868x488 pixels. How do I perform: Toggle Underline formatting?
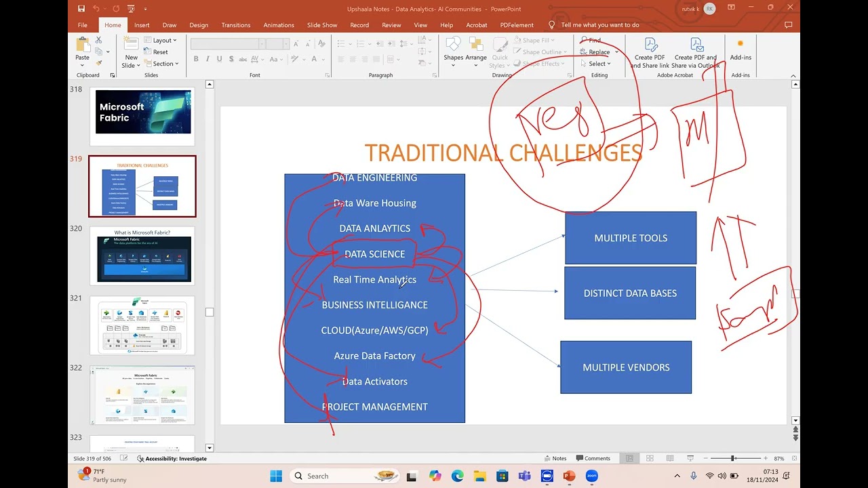(x=219, y=59)
